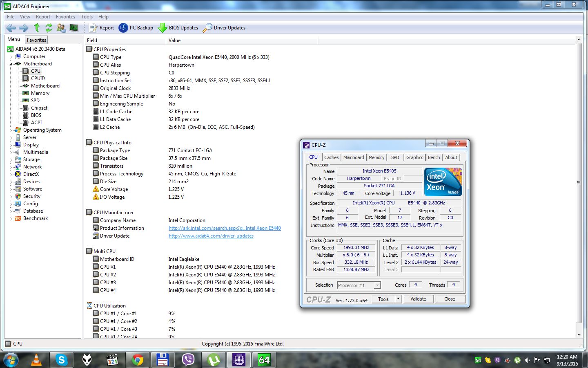
Task: Open the Tools menu
Action: [x=87, y=17]
